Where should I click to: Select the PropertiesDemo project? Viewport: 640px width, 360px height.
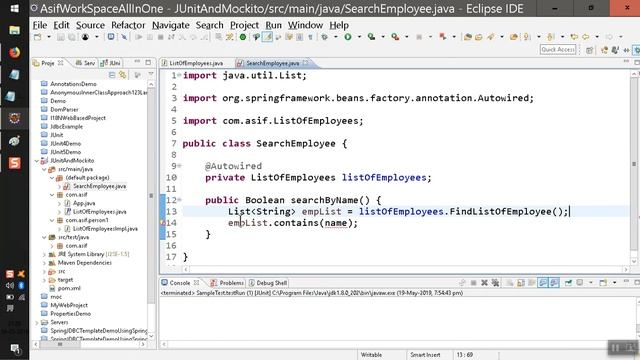pyautogui.click(x=70, y=314)
